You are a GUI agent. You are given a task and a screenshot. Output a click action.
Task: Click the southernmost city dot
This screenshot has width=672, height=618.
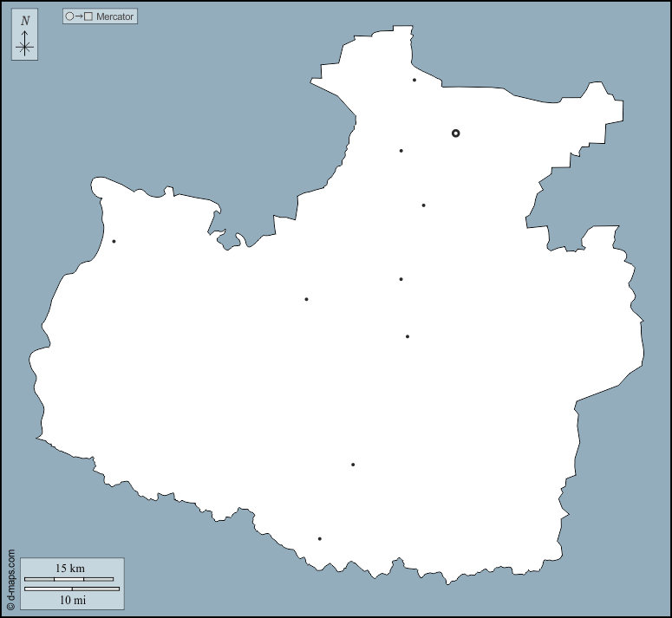tap(320, 539)
